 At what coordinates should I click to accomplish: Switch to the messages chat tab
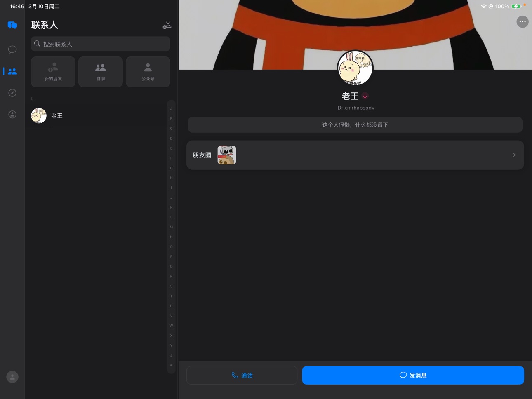point(12,49)
